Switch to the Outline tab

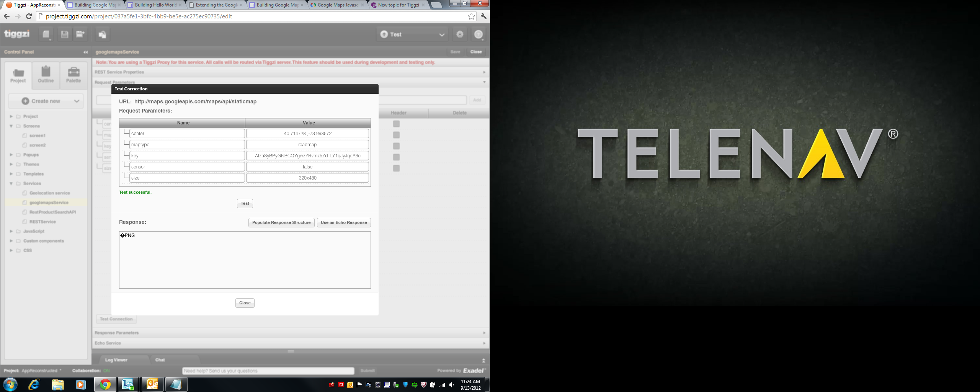46,75
